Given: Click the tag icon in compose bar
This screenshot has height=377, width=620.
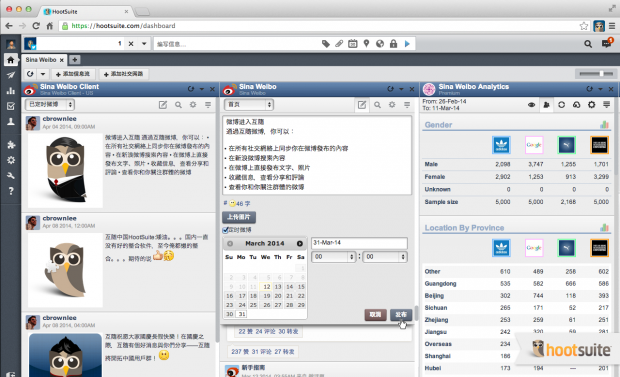Looking at the screenshot, I should click(326, 44).
